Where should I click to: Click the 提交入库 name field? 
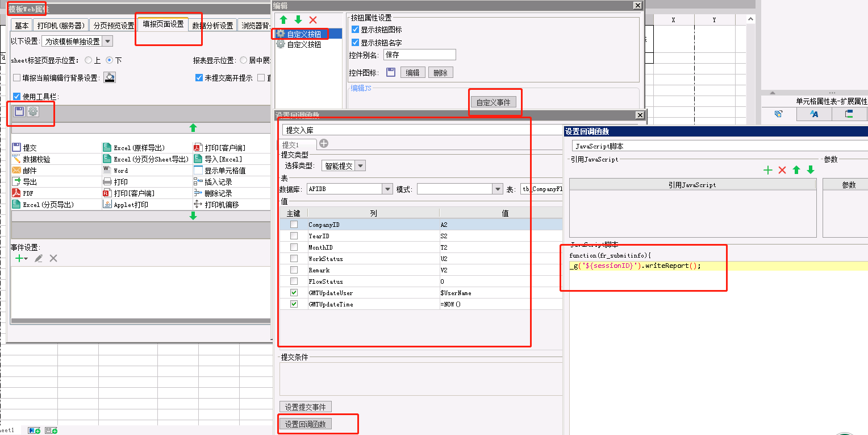click(x=422, y=130)
